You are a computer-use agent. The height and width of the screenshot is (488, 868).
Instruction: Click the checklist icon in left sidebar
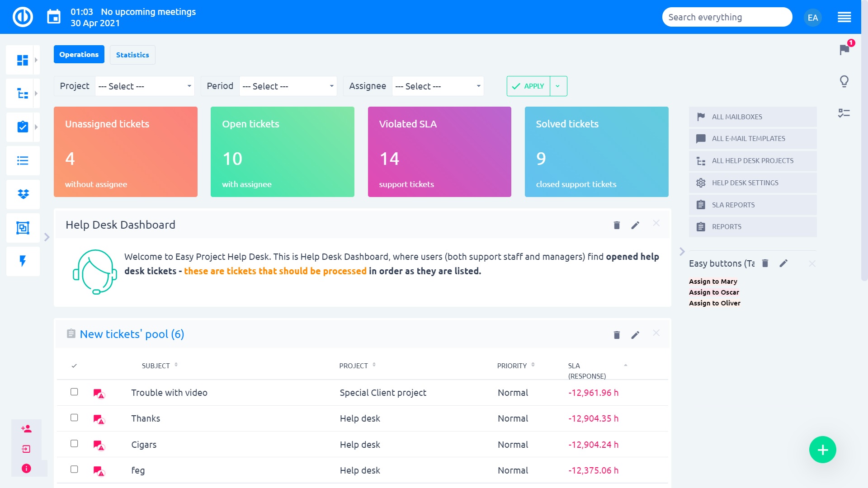point(22,127)
